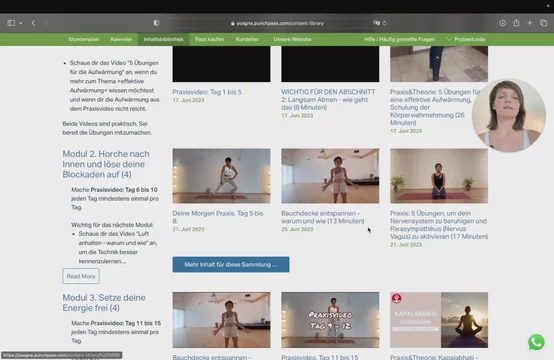Screen dimensions: 554x360
Task: Click the address bar showing yoagna.punchpass.com
Action: (x=277, y=23)
